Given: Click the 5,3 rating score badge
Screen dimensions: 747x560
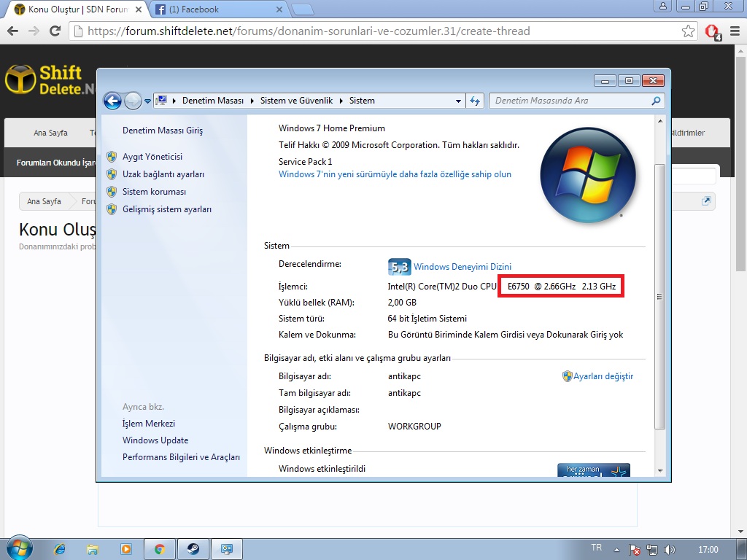Looking at the screenshot, I should point(399,267).
